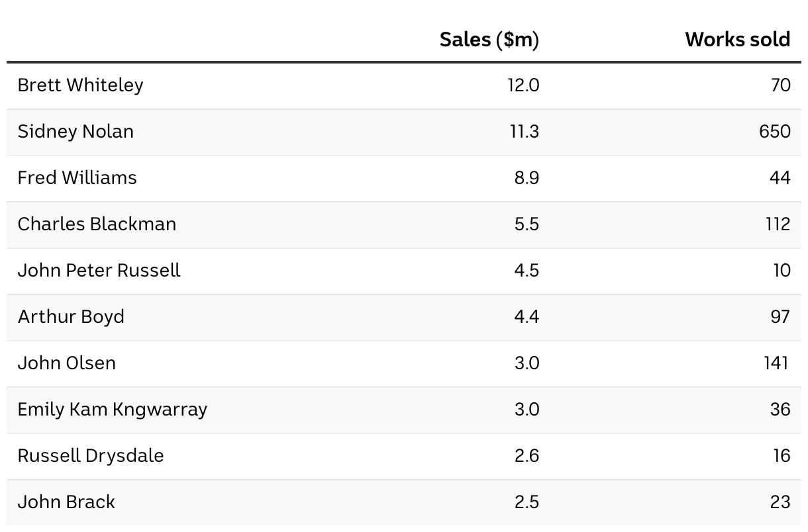Select Russell Drysdale's 2.6 sales figure
This screenshot has height=532, width=808.
pos(527,456)
